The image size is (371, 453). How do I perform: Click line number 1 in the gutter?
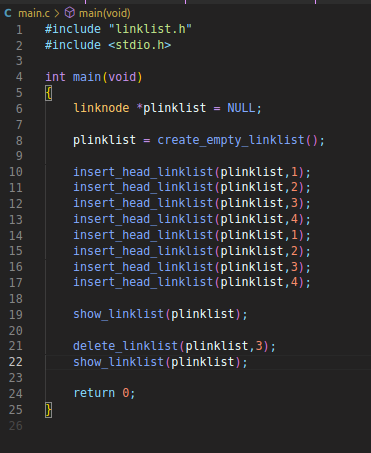click(19, 30)
